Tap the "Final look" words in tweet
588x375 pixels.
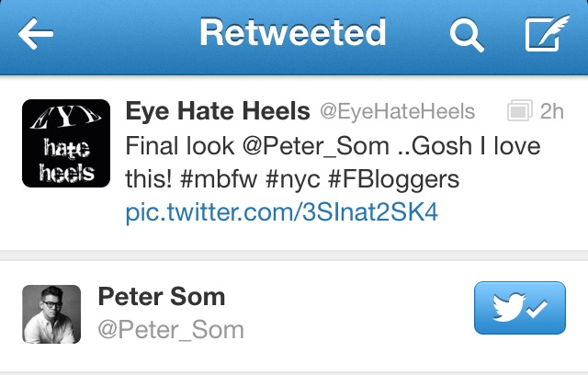175,146
